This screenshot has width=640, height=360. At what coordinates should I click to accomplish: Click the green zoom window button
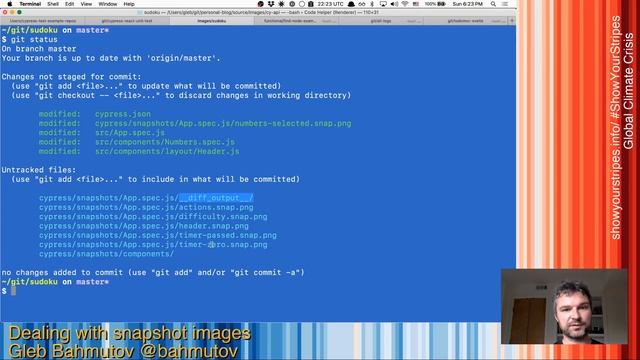click(x=19, y=12)
